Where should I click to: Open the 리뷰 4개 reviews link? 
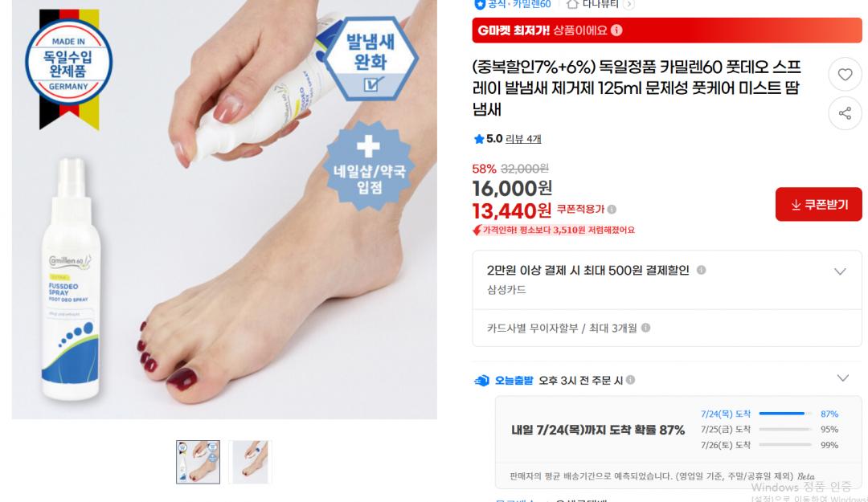click(523, 139)
